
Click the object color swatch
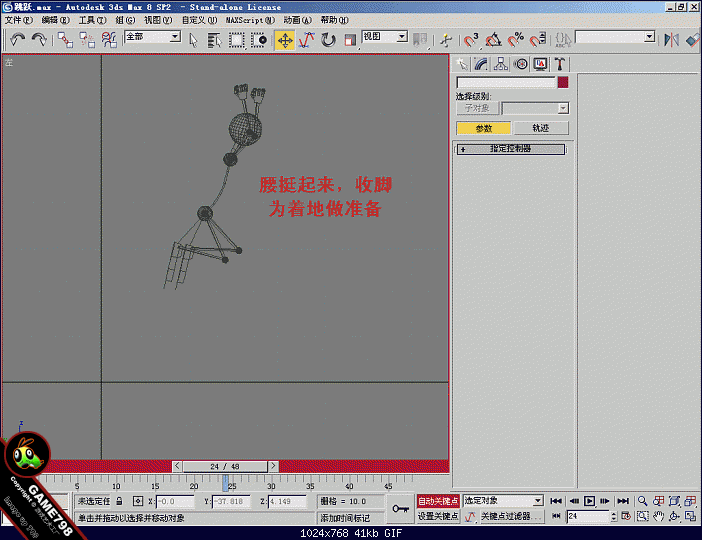coord(563,82)
